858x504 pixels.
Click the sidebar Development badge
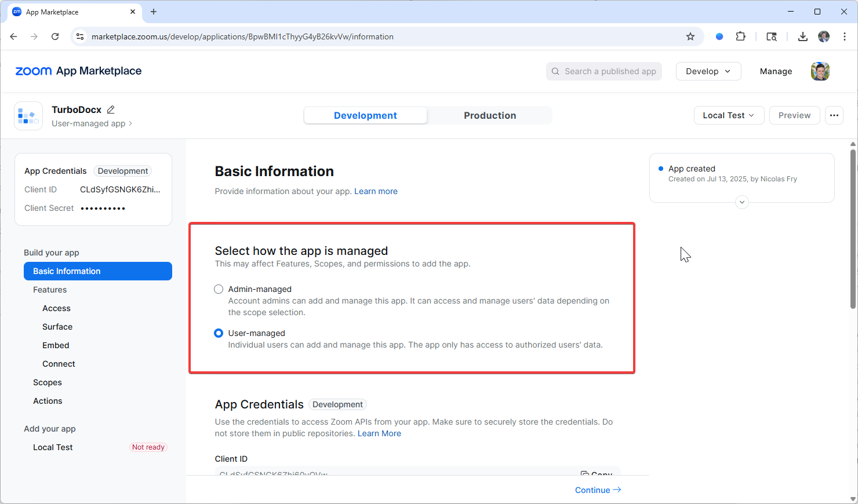pyautogui.click(x=123, y=171)
